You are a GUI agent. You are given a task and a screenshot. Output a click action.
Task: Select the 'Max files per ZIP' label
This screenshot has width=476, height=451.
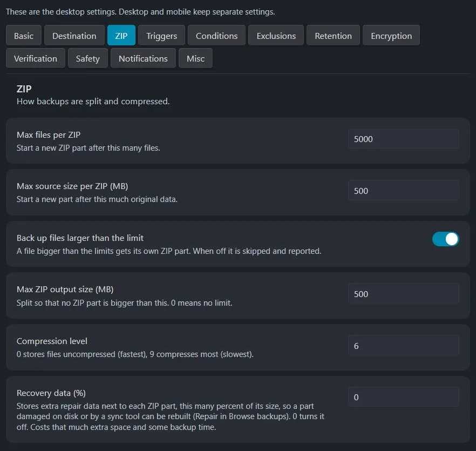click(x=49, y=134)
